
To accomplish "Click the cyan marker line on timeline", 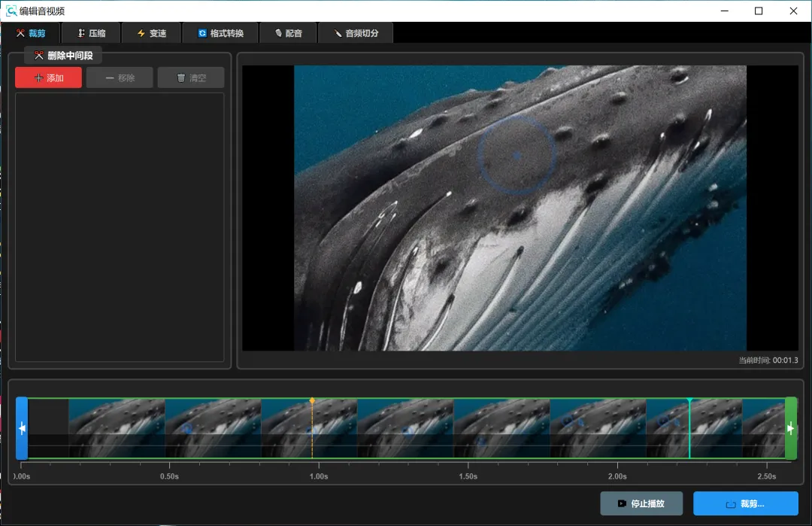I will click(x=689, y=428).
